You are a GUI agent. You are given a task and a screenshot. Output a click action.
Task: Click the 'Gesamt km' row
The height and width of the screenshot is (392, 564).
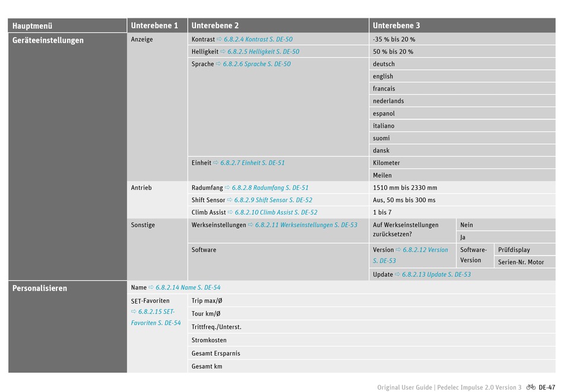pos(372,366)
